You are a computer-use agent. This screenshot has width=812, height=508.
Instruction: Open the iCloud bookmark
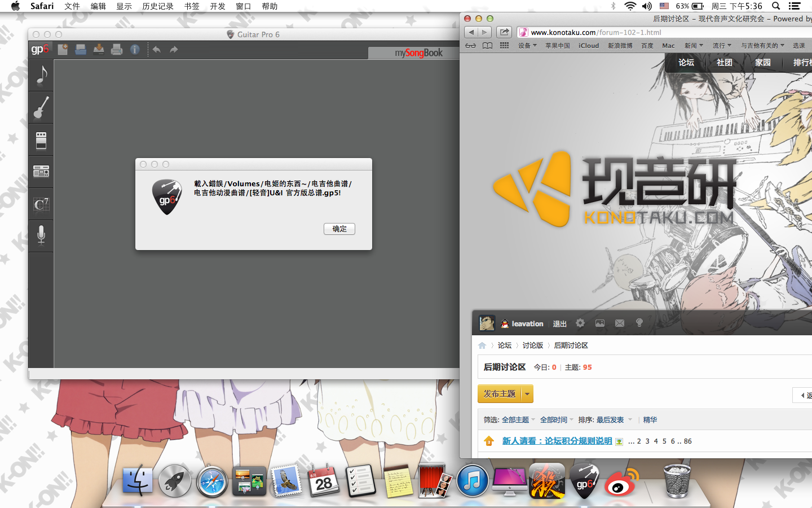tap(589, 46)
